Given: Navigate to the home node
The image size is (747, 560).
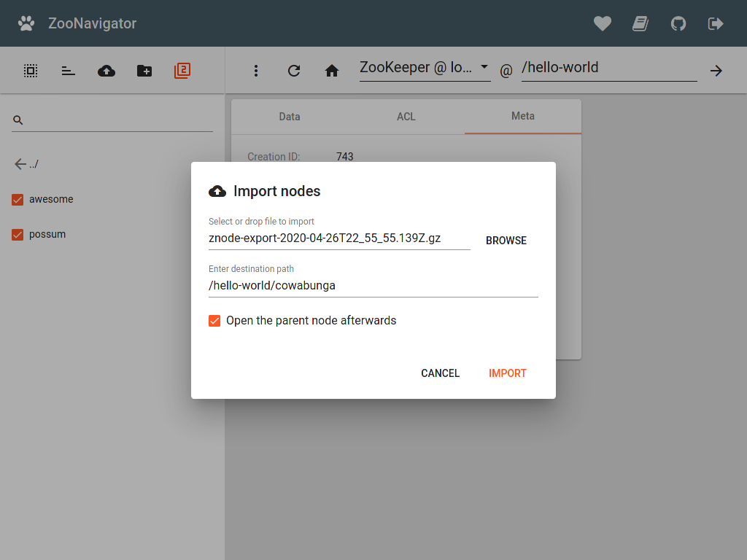Looking at the screenshot, I should pos(332,71).
